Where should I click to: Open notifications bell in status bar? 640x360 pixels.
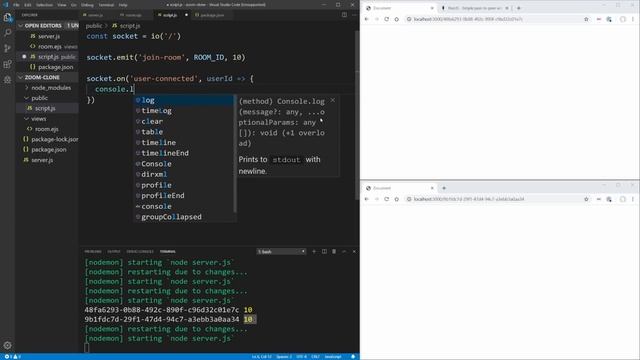(353, 356)
